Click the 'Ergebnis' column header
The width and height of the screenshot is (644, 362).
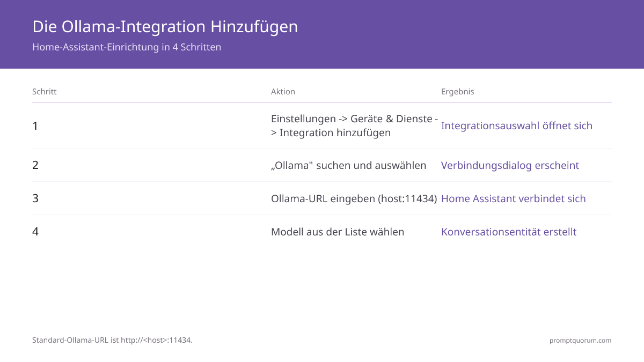click(x=457, y=92)
